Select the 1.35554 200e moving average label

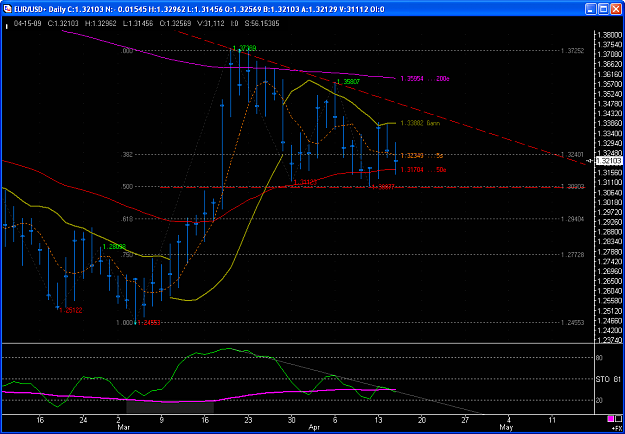425,79
